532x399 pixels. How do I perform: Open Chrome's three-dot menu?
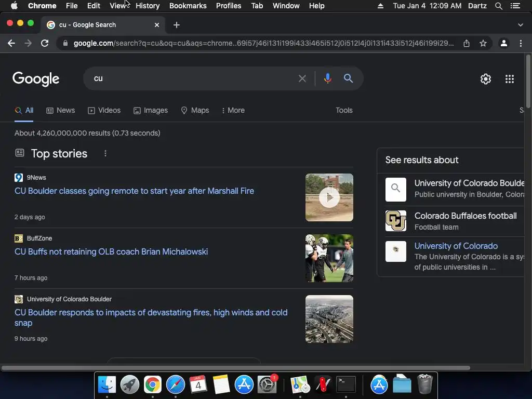pos(521,43)
